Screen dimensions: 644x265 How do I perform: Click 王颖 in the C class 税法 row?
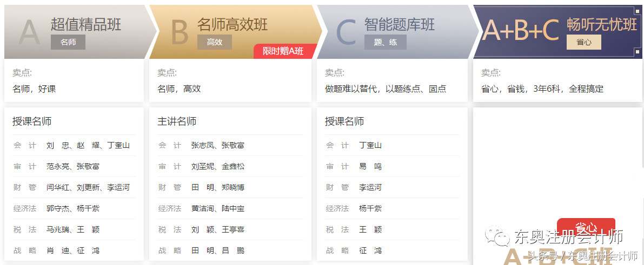tap(370, 230)
